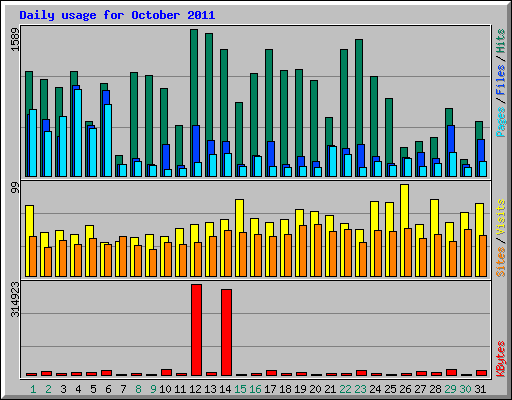The image size is (512, 400).
Task: Click day 11 on the x-axis
Action: (180, 389)
